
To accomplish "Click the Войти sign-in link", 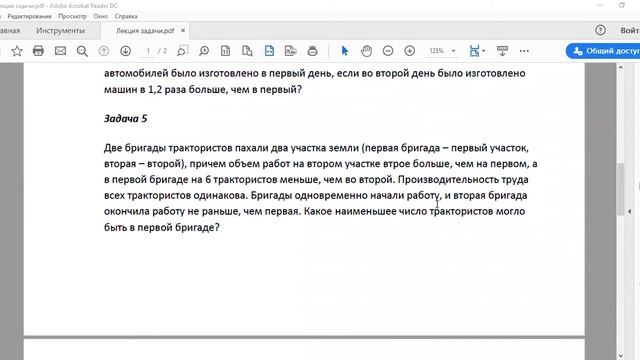I will tap(630, 30).
